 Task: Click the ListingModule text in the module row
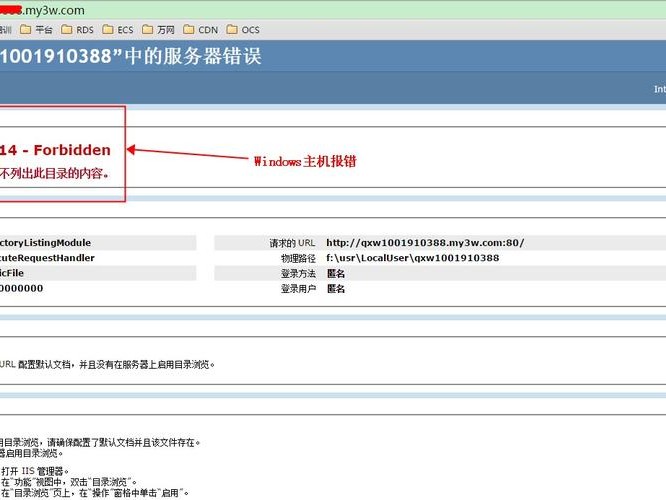(45, 243)
